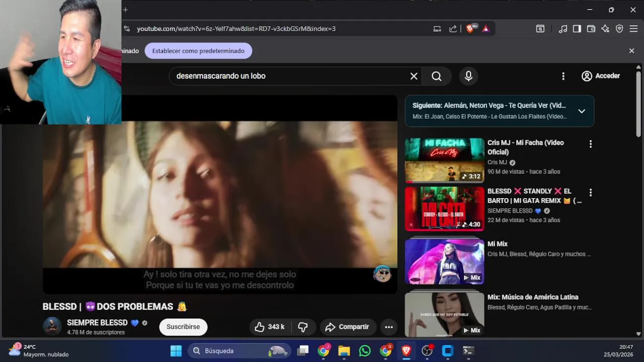Screen dimensions: 644x362
Task: Click the YouTube search magnifier button
Action: click(436, 76)
